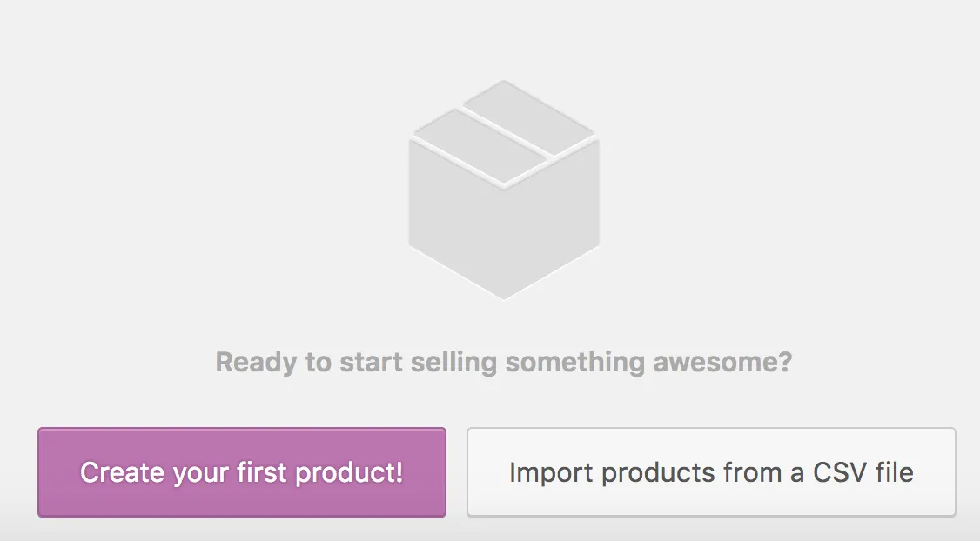Screen dimensions: 980x541
Task: Open the CSV product importer
Action: click(711, 472)
